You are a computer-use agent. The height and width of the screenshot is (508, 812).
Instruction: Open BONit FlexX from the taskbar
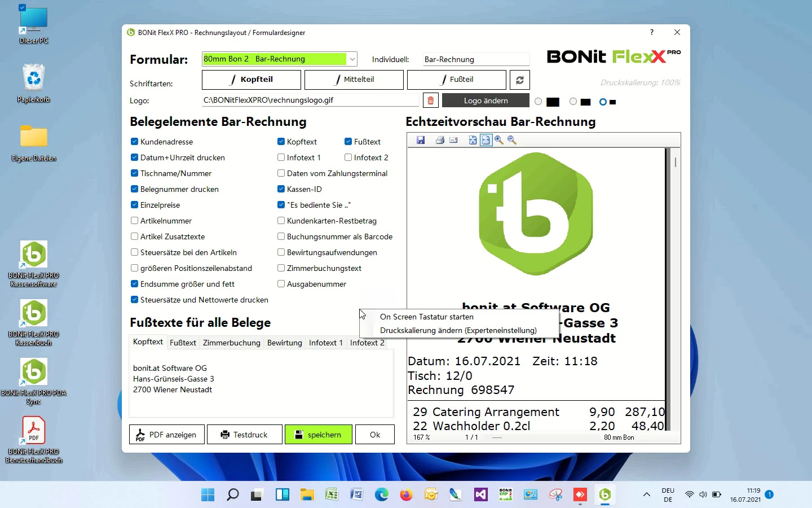tap(604, 495)
